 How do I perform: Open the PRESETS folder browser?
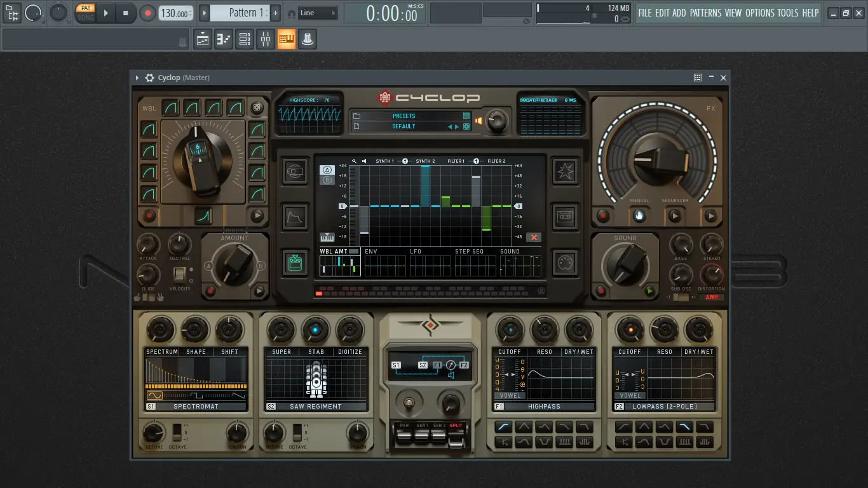tap(356, 116)
